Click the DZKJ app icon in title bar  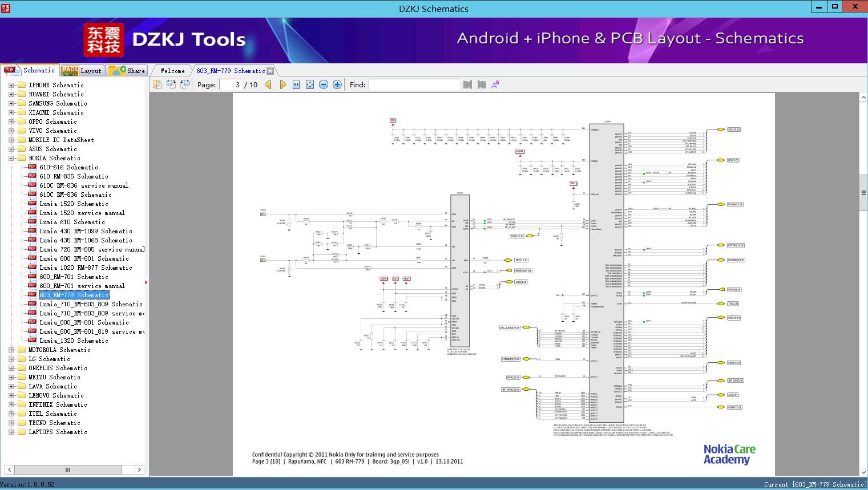click(x=5, y=8)
